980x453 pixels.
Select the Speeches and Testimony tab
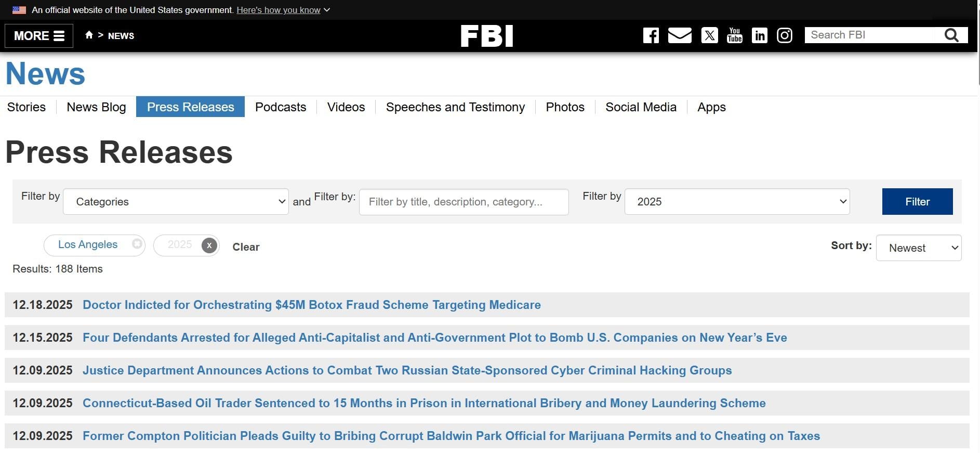(455, 107)
